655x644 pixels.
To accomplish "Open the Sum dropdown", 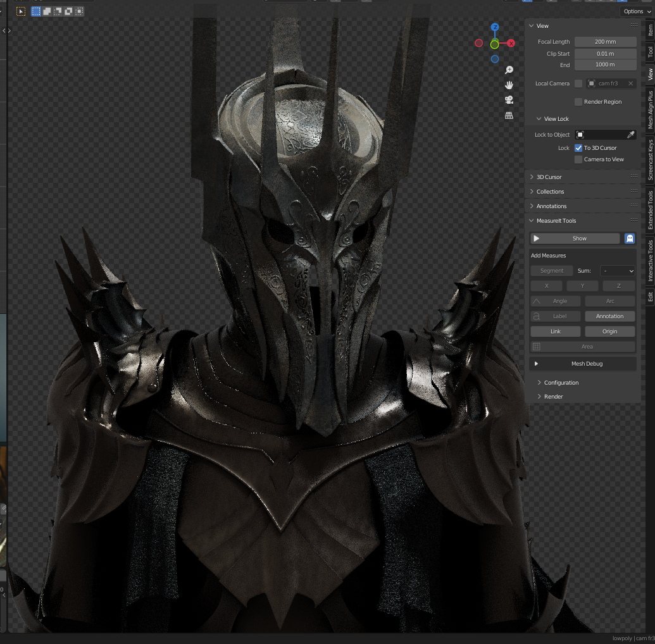I will 618,271.
